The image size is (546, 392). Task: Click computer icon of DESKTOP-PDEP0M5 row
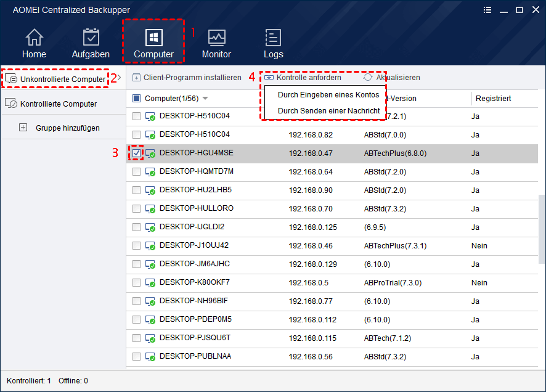click(150, 320)
